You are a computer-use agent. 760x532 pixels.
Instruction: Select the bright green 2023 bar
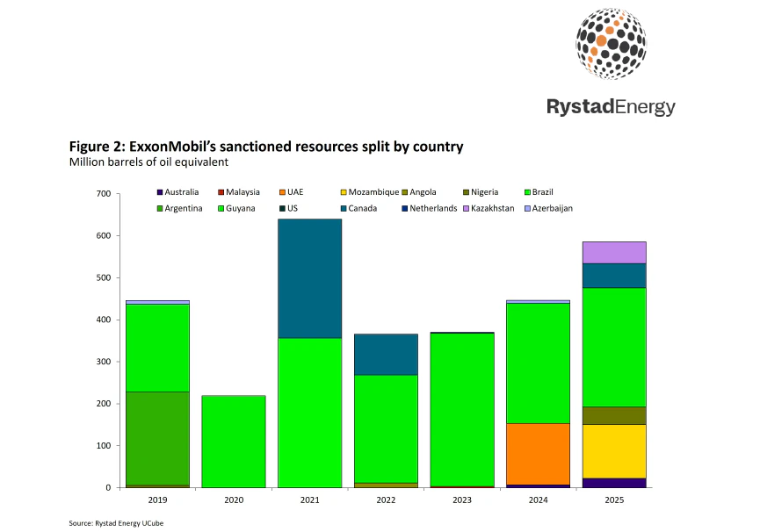coord(462,410)
